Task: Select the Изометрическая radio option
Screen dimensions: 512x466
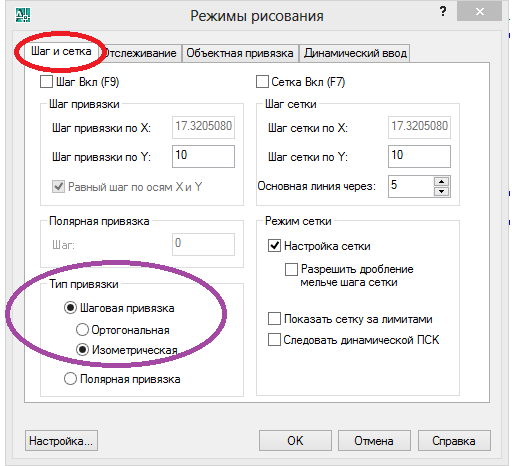Action: click(82, 350)
